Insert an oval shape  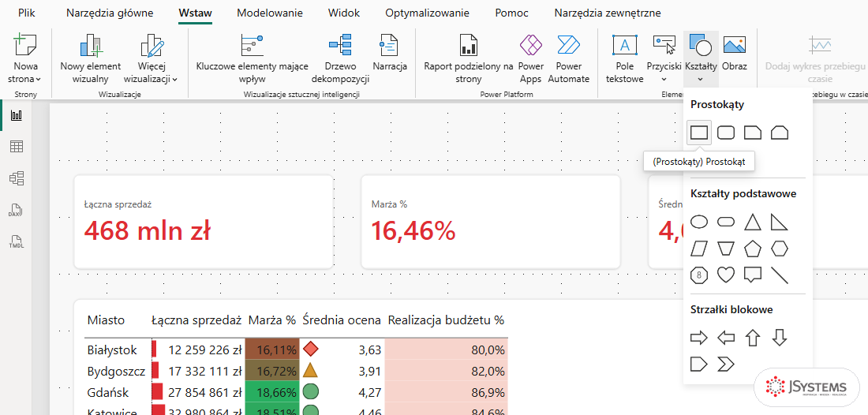tap(699, 222)
